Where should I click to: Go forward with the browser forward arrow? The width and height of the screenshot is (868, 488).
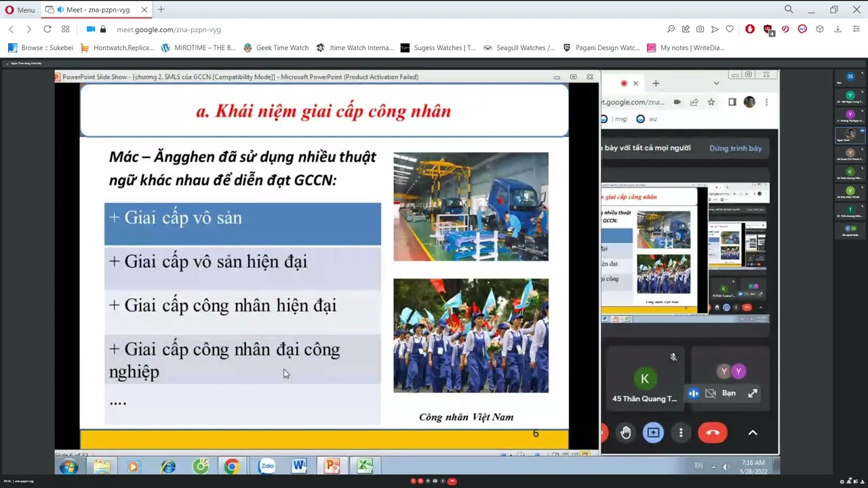coord(28,29)
